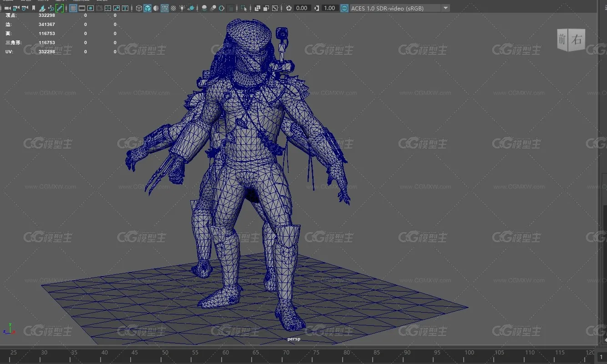Image resolution: width=607 pixels, height=364 pixels.
Task: Click the persp camera label
Action: tap(294, 339)
